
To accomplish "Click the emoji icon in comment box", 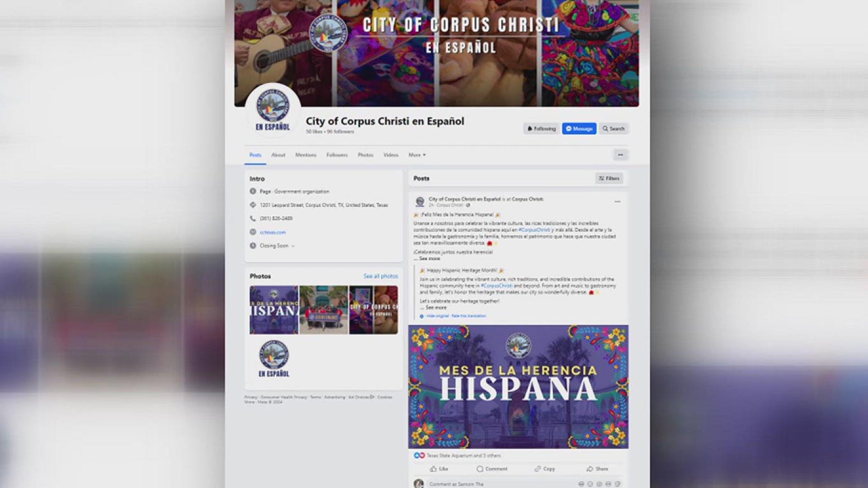I will (590, 484).
